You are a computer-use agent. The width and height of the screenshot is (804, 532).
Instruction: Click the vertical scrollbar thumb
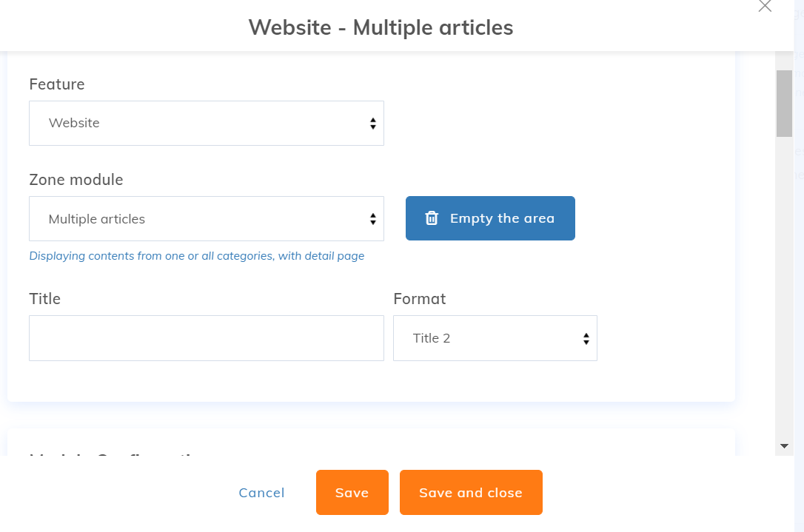[784, 104]
